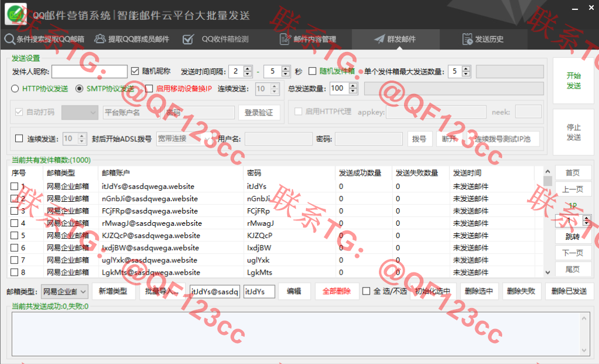
Task: Click the 拨号 dial button
Action: click(x=419, y=139)
